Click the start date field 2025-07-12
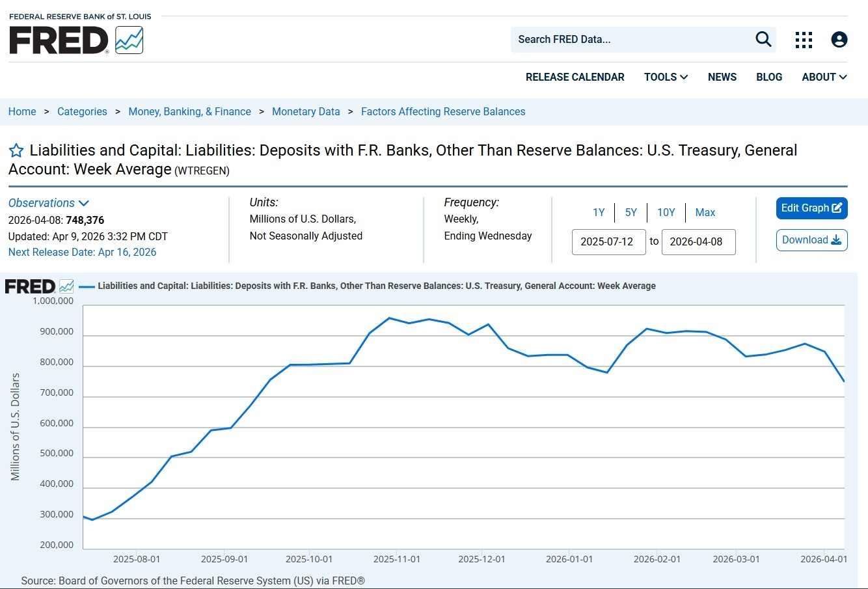The image size is (868, 589). [608, 241]
